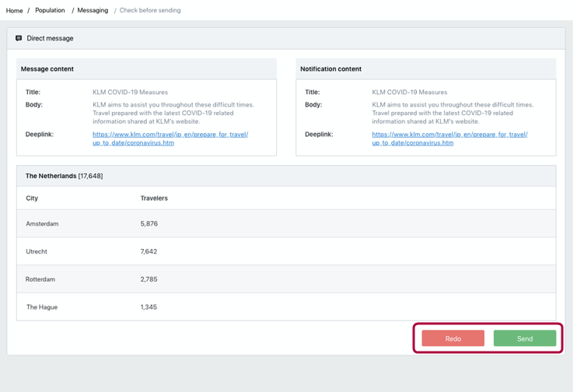
Task: Click The Hague travelers value 1,345
Action: pyautogui.click(x=149, y=307)
